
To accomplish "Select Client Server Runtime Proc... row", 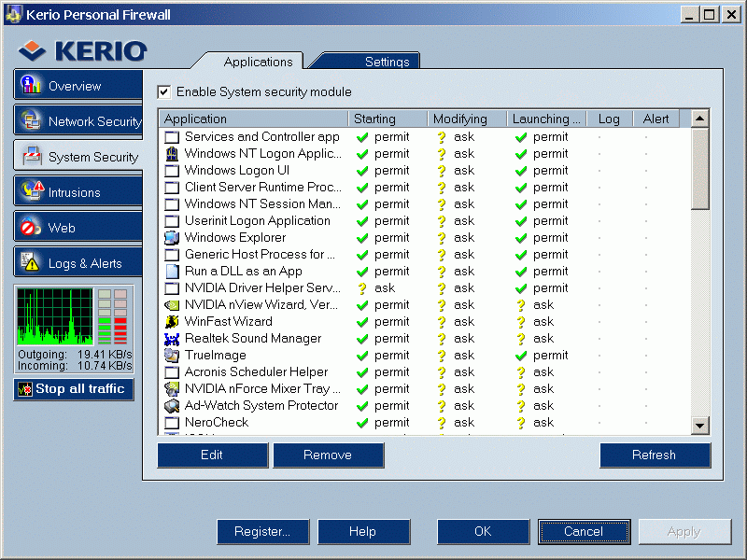I will pyautogui.click(x=424, y=188).
